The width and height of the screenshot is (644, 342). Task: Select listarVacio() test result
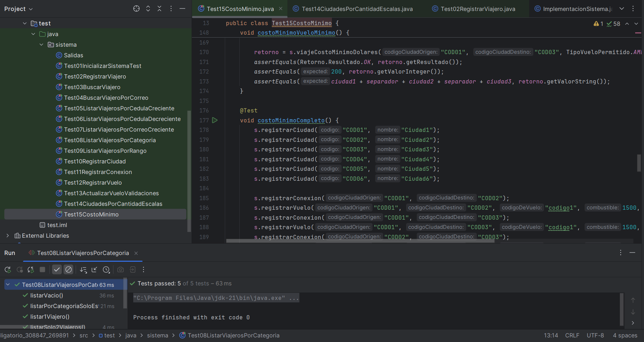[x=47, y=295]
